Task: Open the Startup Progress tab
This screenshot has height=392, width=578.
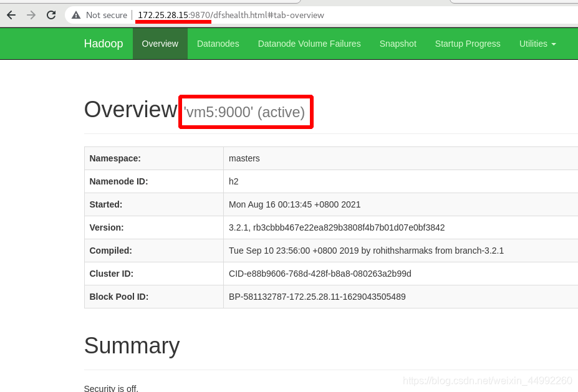Action: tap(468, 44)
